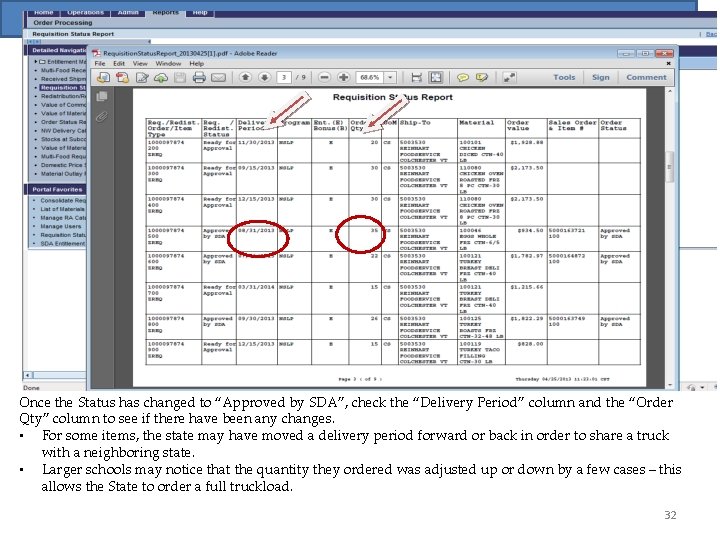Click the Open file icon in Adobe Reader
720x540 pixels.
click(103, 78)
